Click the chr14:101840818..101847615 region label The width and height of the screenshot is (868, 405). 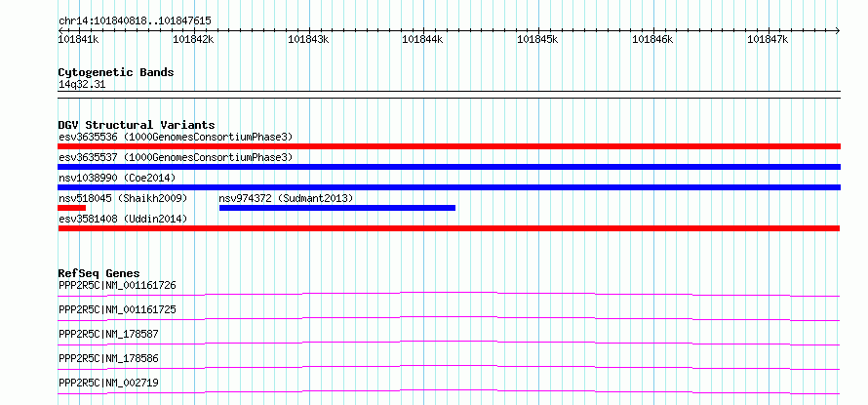135,21
